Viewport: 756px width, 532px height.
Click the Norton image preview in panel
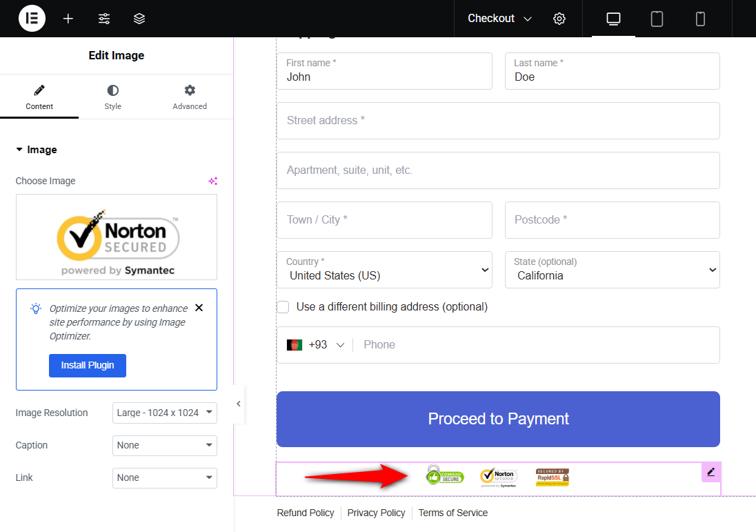coord(117,237)
